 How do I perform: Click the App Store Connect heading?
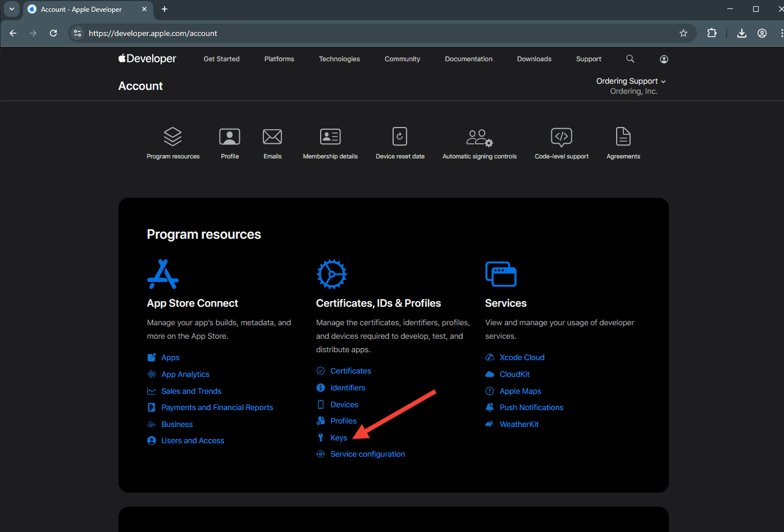193,303
